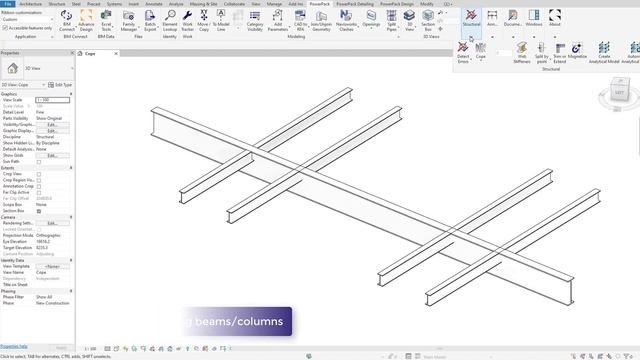Open the Modify ribbon tab

click(x=427, y=4)
